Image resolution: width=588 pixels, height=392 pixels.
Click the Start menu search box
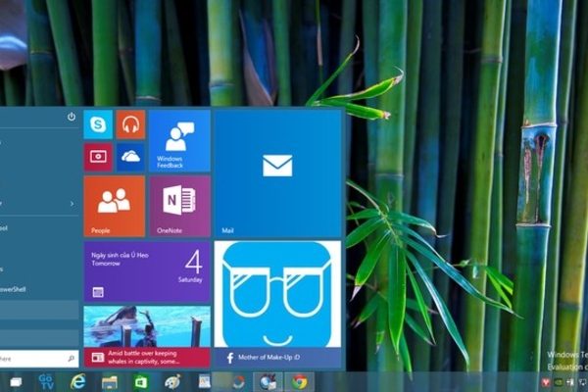39,359
